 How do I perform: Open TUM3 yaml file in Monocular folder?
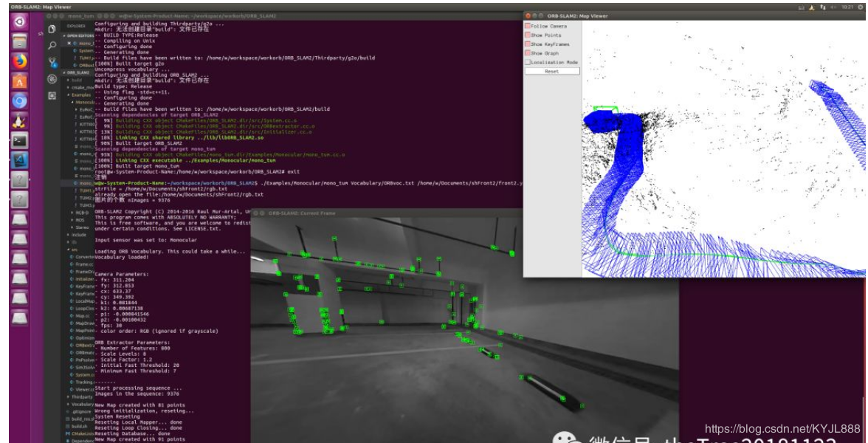pos(86,205)
